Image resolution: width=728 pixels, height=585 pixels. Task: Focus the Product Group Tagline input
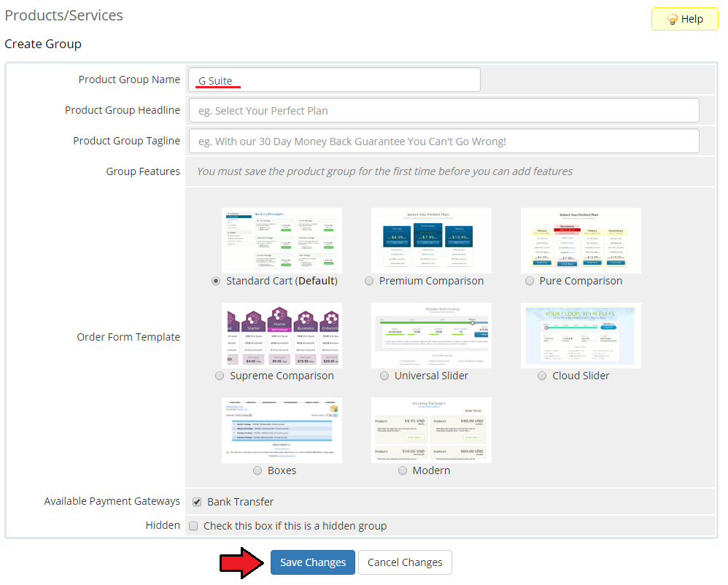(x=444, y=141)
